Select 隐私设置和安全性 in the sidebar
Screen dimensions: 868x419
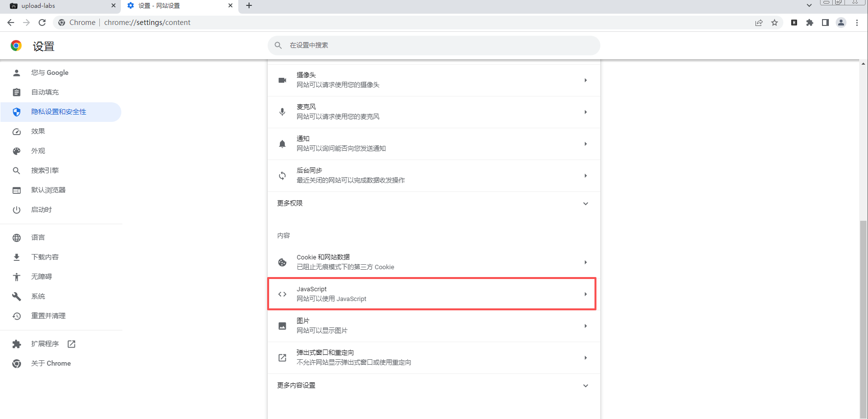(59, 112)
